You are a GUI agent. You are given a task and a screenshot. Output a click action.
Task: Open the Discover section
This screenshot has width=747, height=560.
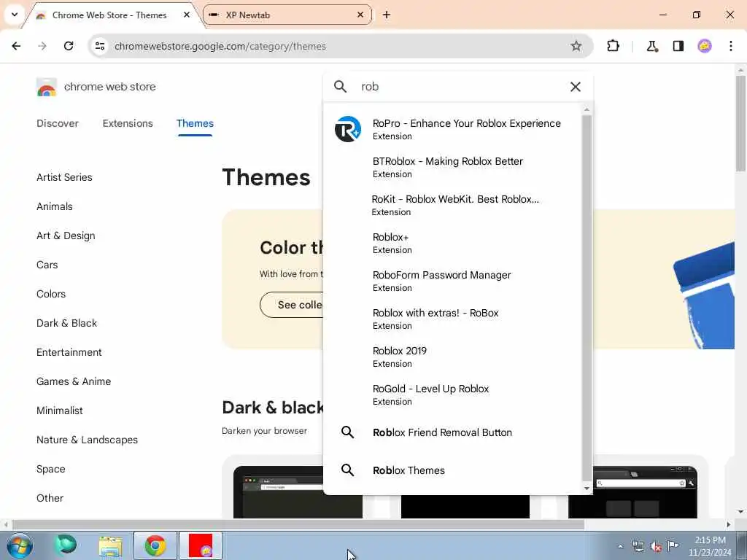(58, 123)
